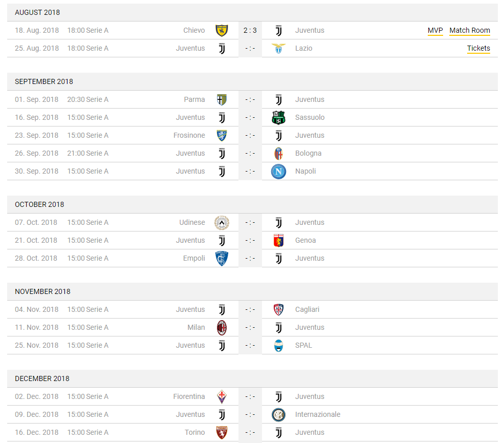
Task: Click the Torino bull crest
Action: 222,432
